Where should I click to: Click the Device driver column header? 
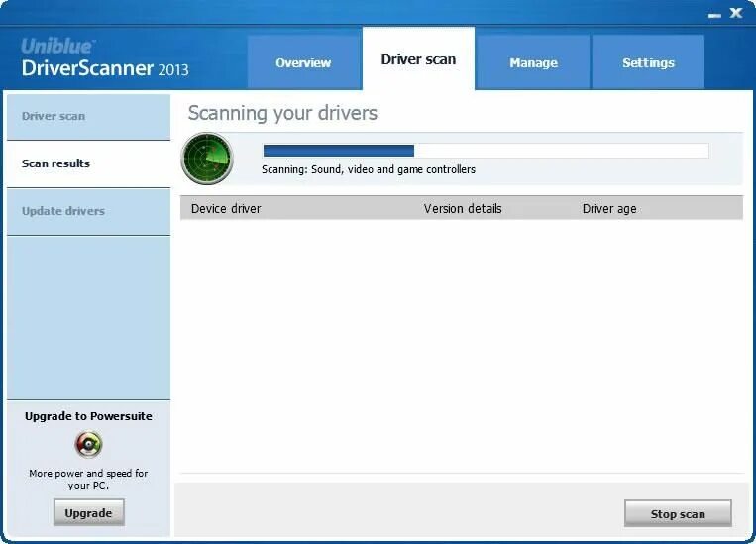226,208
